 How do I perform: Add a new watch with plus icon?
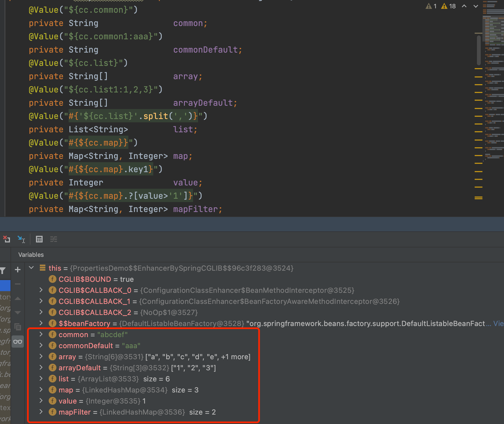tap(18, 270)
